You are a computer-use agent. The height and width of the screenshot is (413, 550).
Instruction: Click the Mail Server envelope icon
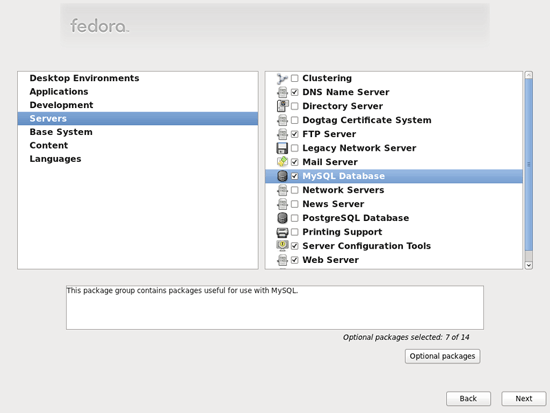[x=282, y=162]
